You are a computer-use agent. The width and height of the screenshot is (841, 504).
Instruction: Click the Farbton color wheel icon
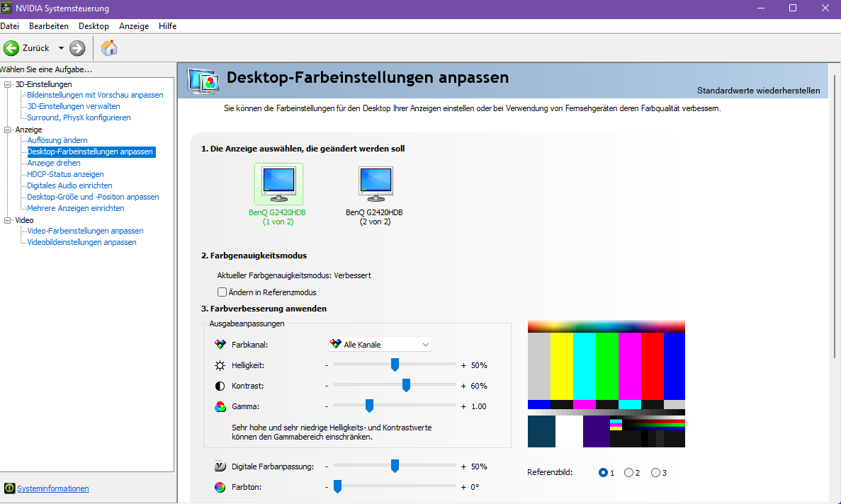[x=220, y=488]
